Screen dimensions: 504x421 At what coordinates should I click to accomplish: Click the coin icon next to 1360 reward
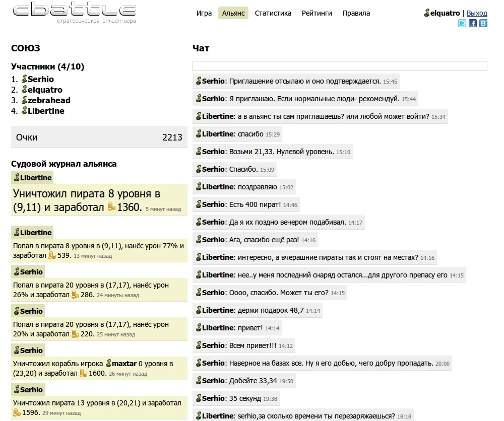(x=112, y=207)
